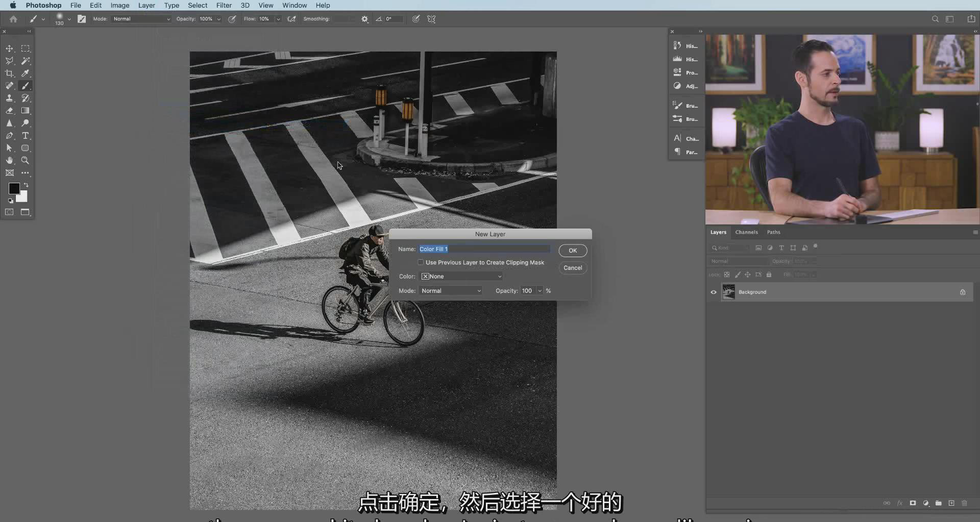Viewport: 980px width, 522px height.
Task: Toggle pressure for brush size
Action: point(416,19)
